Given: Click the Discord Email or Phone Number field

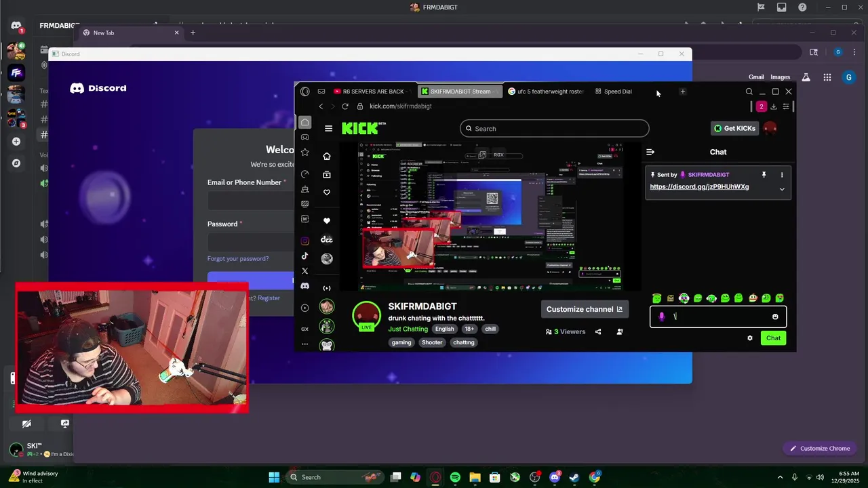Looking at the screenshot, I should [252, 201].
